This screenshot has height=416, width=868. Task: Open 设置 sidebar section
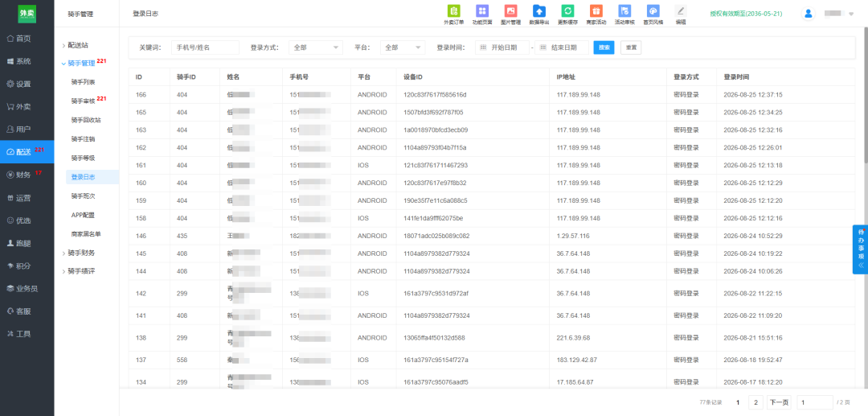27,84
